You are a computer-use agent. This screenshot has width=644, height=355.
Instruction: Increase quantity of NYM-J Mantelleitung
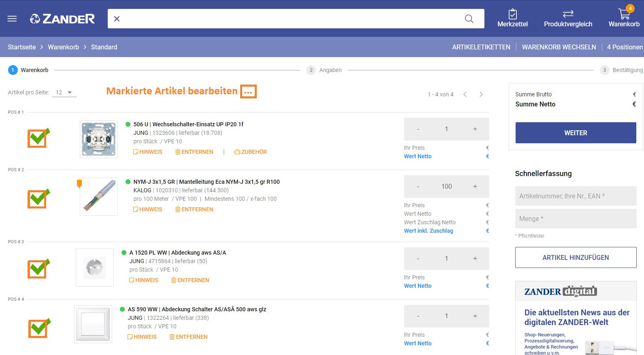pyautogui.click(x=475, y=187)
